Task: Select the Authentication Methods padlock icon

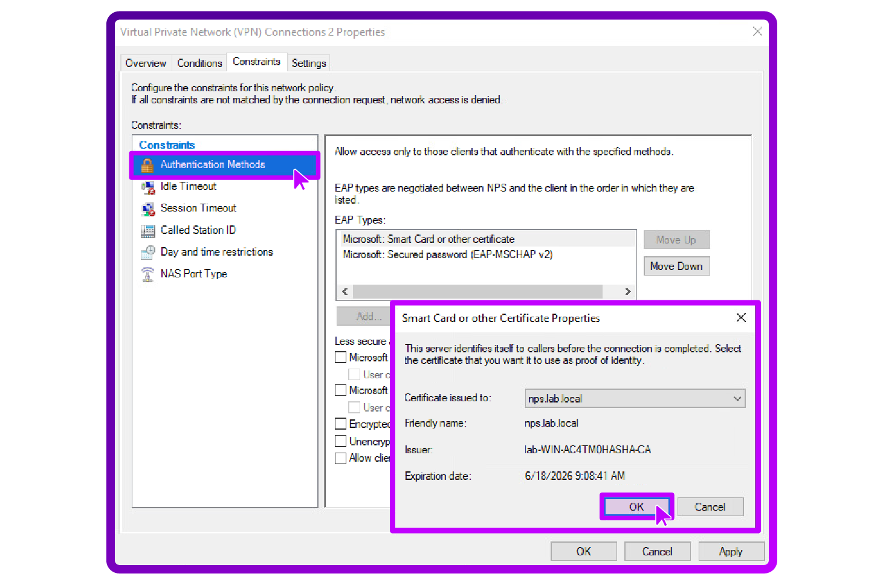Action: [x=147, y=164]
